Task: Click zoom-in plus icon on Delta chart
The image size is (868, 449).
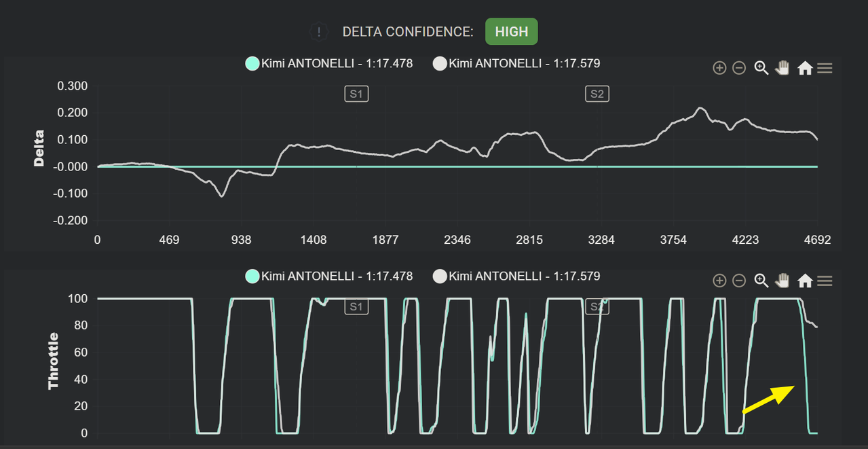Action: (719, 68)
